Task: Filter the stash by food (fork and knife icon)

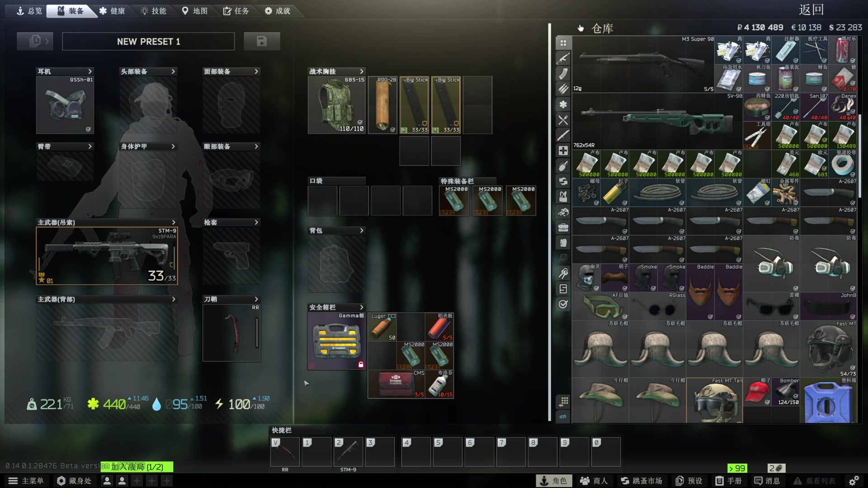Action: [x=563, y=120]
